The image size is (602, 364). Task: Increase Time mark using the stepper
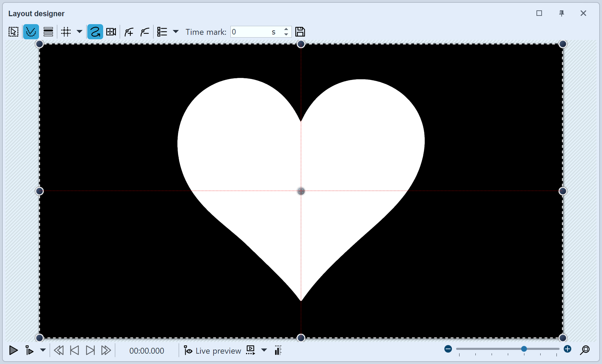point(286,29)
